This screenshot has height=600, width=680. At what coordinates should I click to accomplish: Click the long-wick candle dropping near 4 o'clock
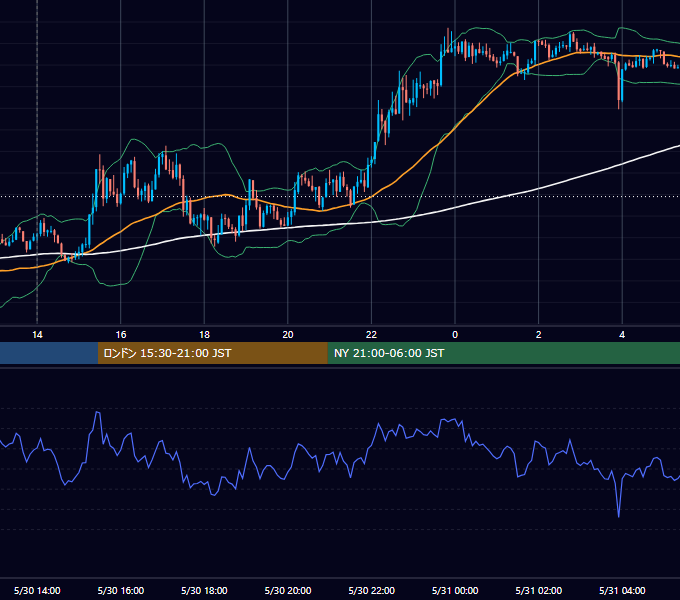pos(619,85)
